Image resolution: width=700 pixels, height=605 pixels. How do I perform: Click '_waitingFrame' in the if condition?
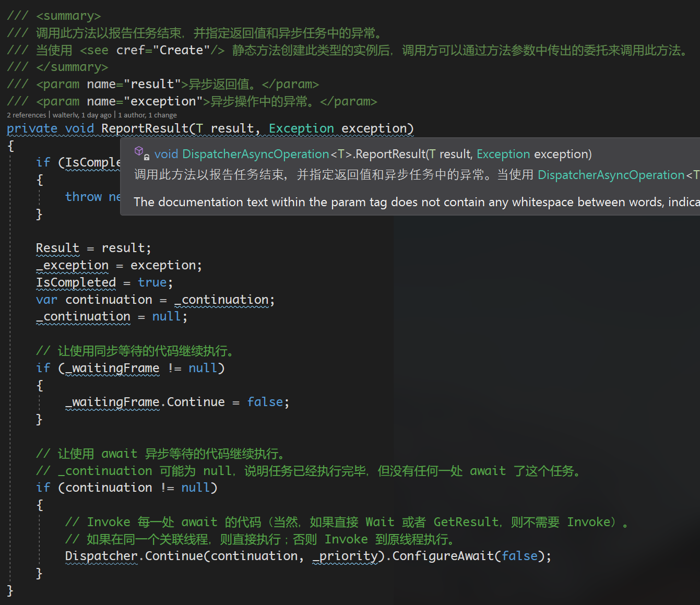tap(112, 368)
